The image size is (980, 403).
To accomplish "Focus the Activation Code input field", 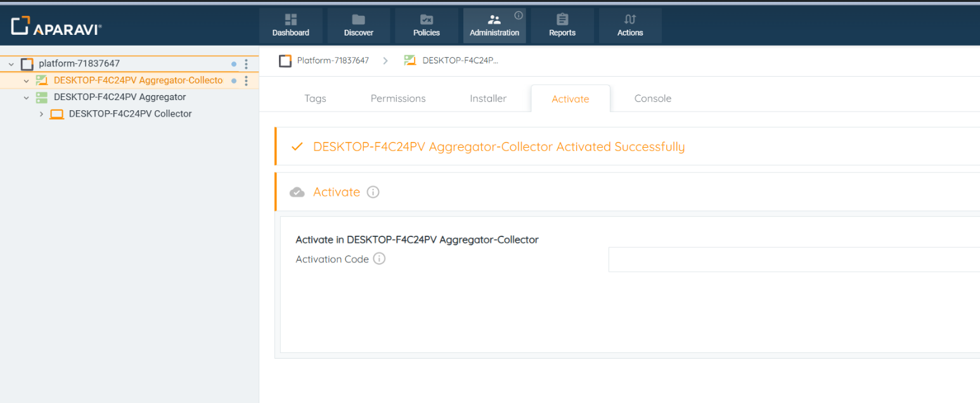I will click(792, 259).
